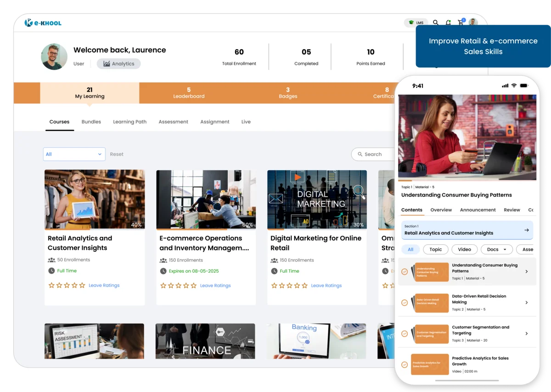
Task: Click the Enrollments people icon under Retail Analytics
Action: [52, 260]
